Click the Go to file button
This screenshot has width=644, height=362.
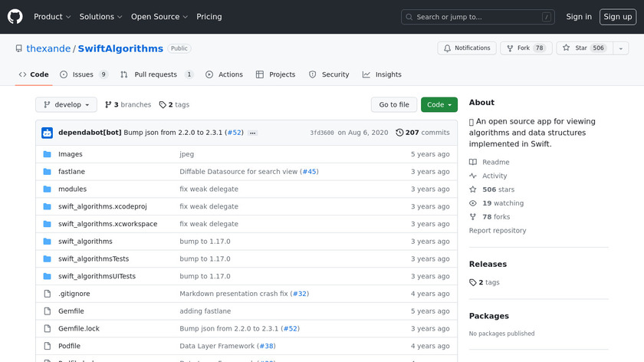394,104
